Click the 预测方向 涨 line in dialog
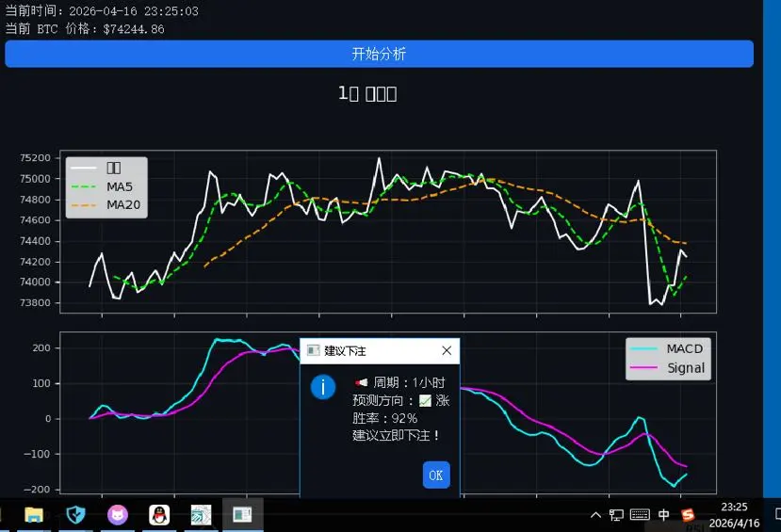 [401, 400]
